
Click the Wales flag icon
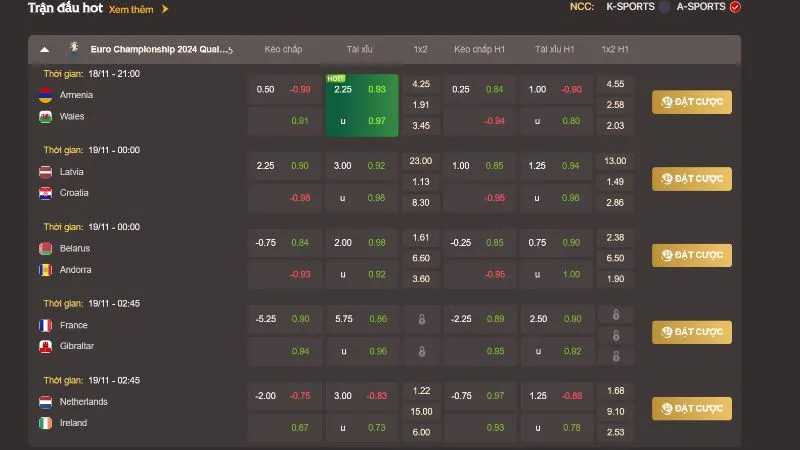coord(45,116)
